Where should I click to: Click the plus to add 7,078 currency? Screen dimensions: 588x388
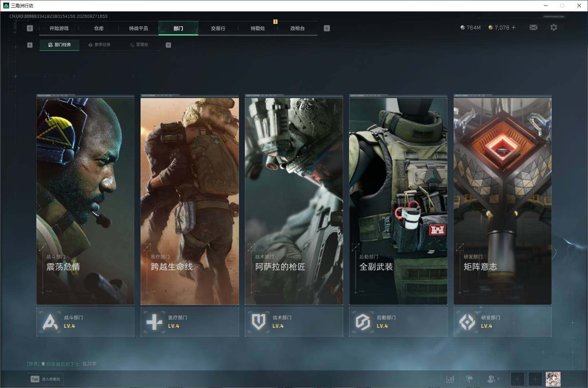(x=513, y=28)
